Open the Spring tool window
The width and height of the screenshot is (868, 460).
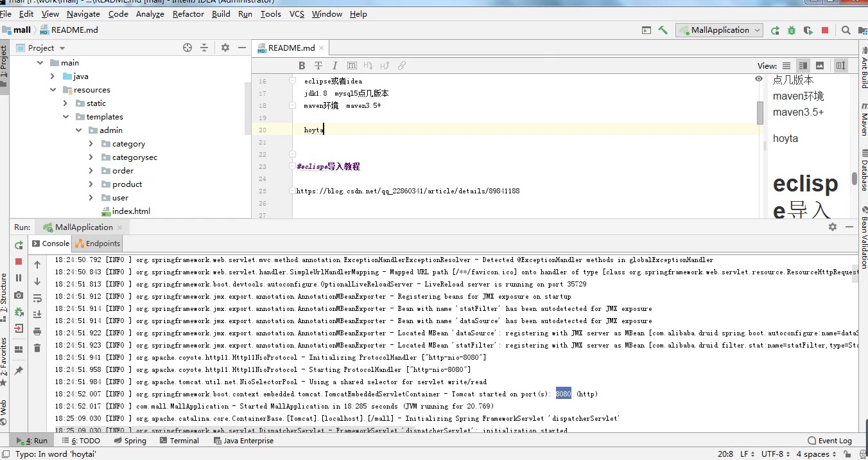click(x=130, y=441)
